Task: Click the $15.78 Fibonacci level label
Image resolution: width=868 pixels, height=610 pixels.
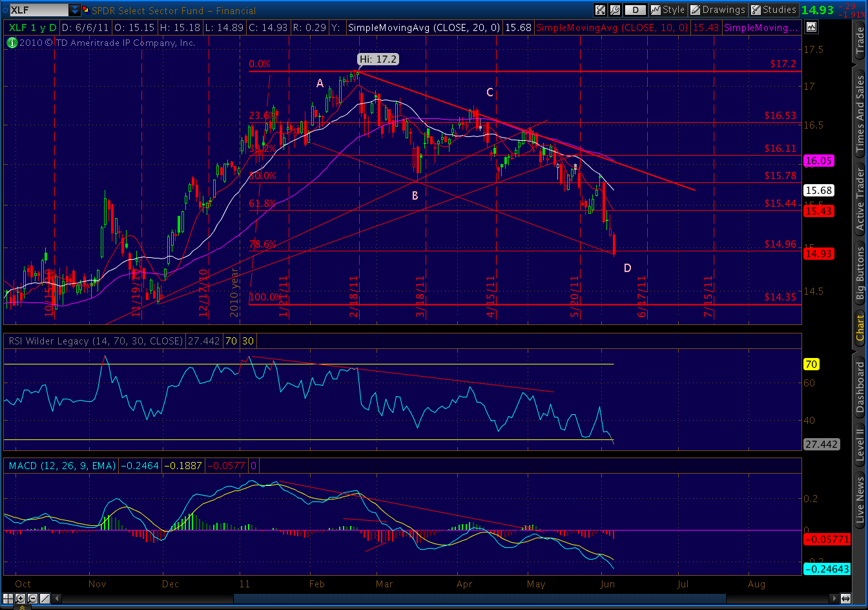Action: tap(780, 175)
